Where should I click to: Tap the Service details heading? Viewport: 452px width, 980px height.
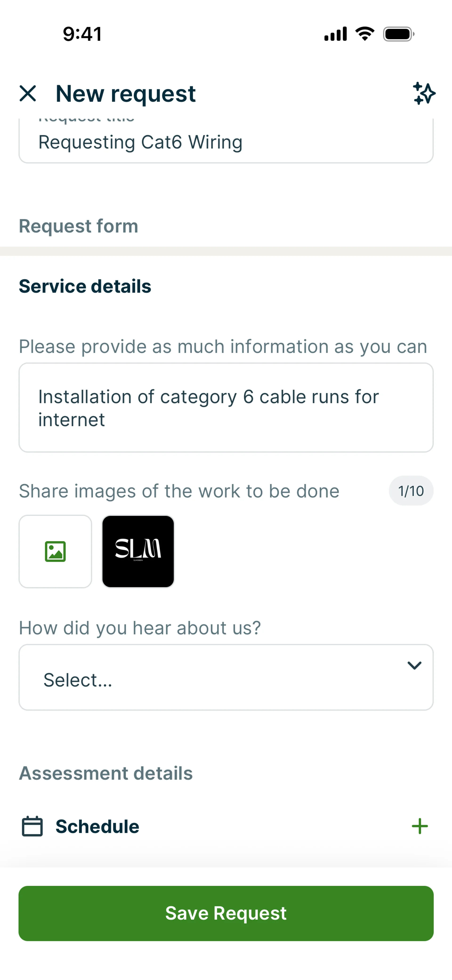85,286
